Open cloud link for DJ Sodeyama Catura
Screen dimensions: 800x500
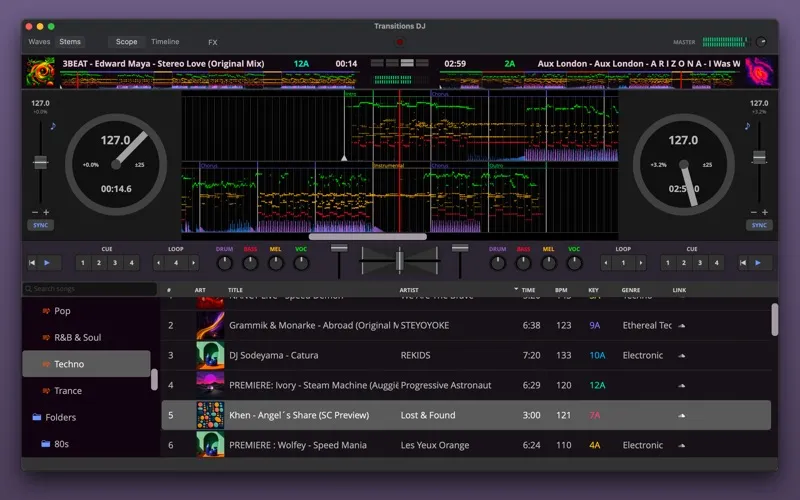pos(682,356)
